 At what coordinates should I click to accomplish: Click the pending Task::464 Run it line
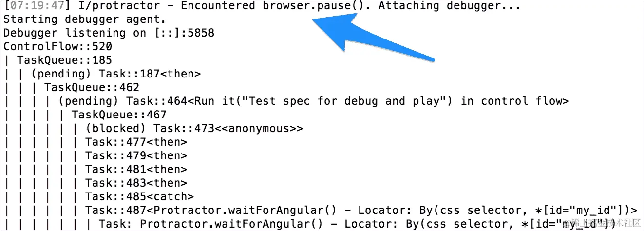pos(313,101)
